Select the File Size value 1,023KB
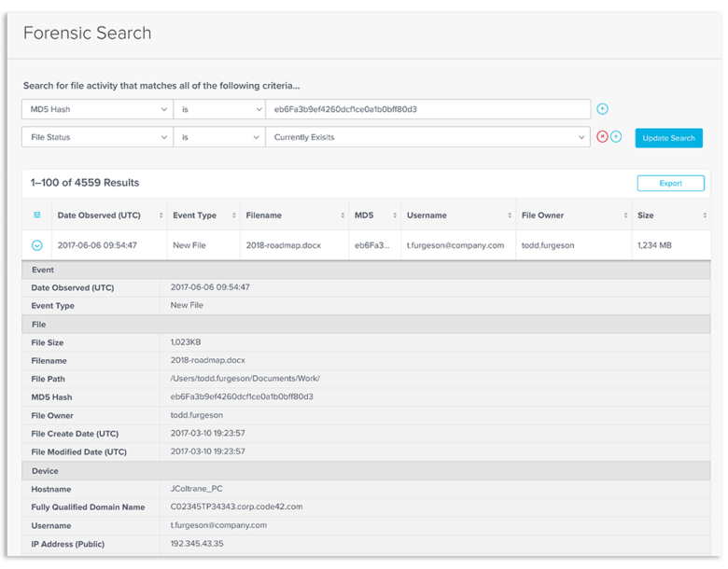 pyautogui.click(x=186, y=342)
